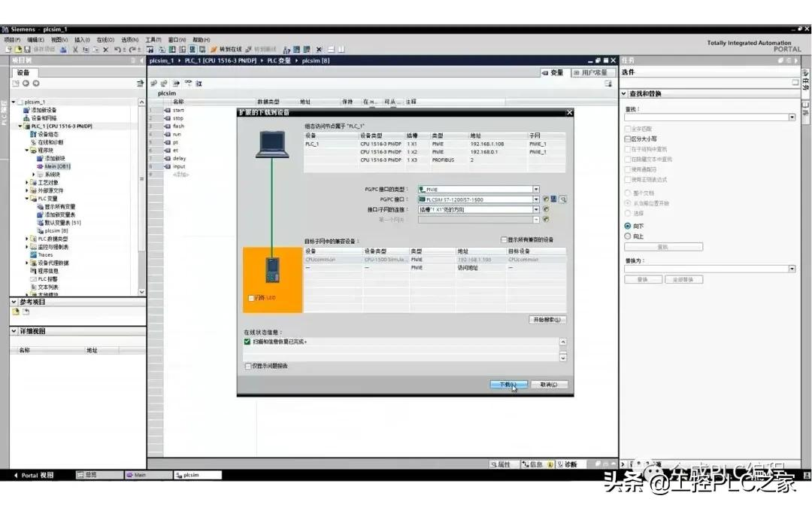
Task: Open 总览 overview in bottom bar
Action: point(98,475)
